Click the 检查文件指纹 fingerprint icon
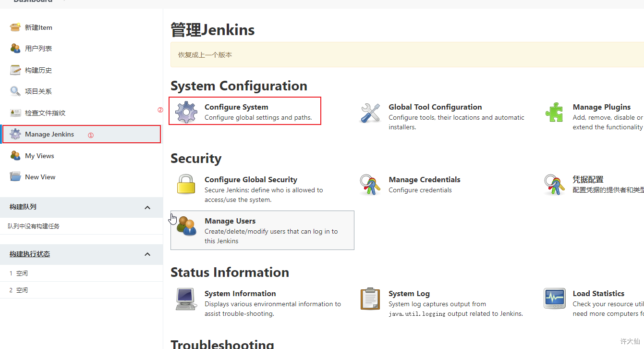This screenshot has width=644, height=349. tap(15, 113)
